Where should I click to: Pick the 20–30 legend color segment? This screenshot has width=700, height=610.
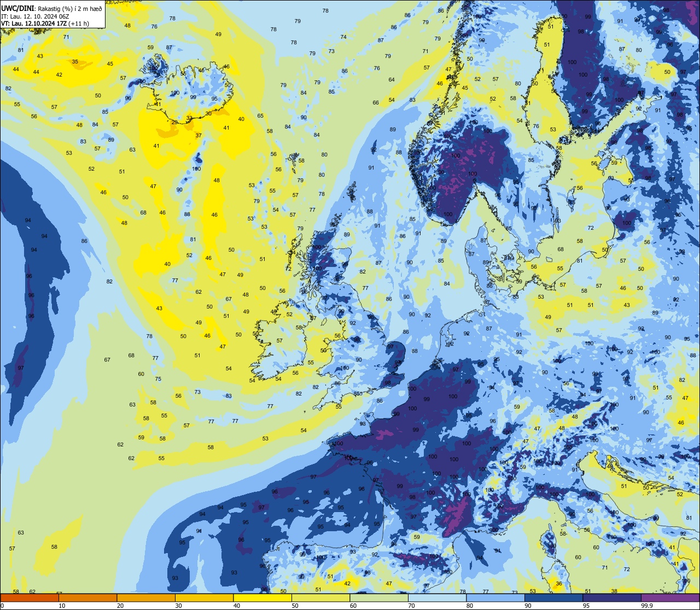click(146, 598)
